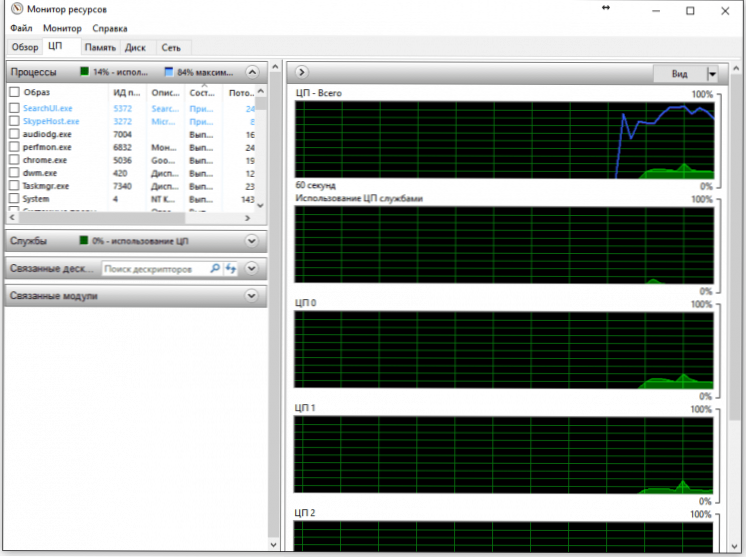
Task: Click the round arrow button above the graphs
Action: click(x=301, y=73)
